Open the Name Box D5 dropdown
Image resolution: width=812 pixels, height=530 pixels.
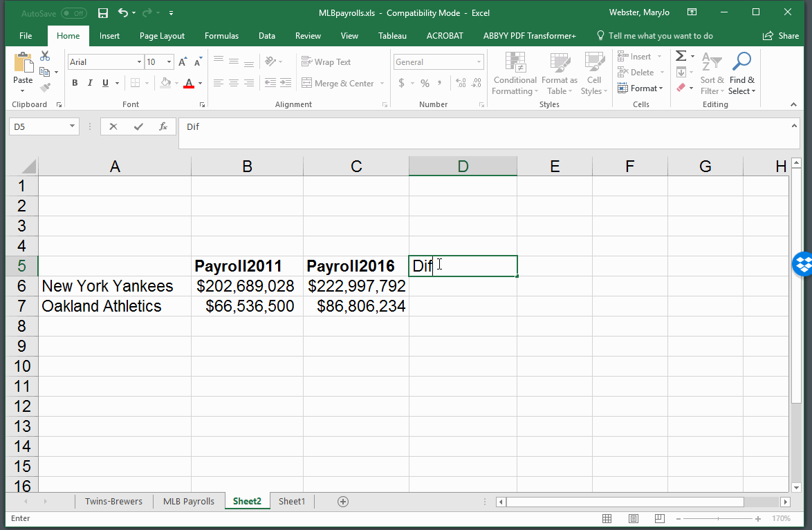72,126
